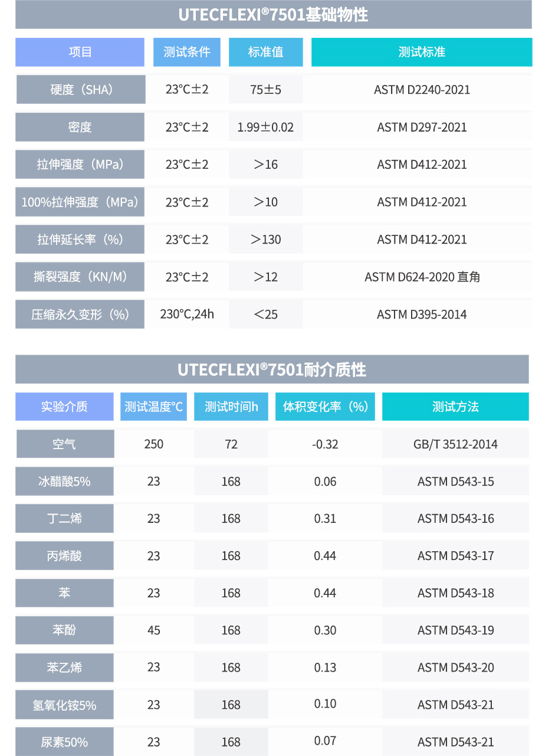Viewport: 542px width, 756px height.
Task: Select the 实验介质 column header
Action: pyautogui.click(x=64, y=407)
